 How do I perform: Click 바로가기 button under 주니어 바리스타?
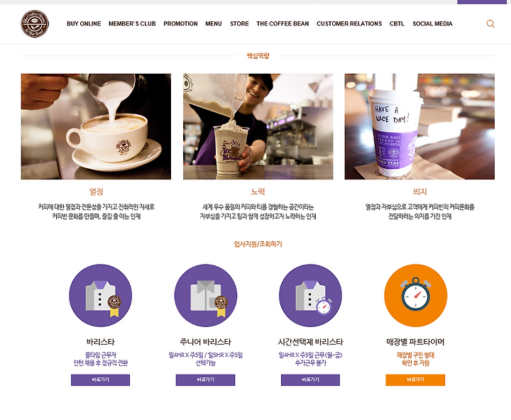(205, 380)
